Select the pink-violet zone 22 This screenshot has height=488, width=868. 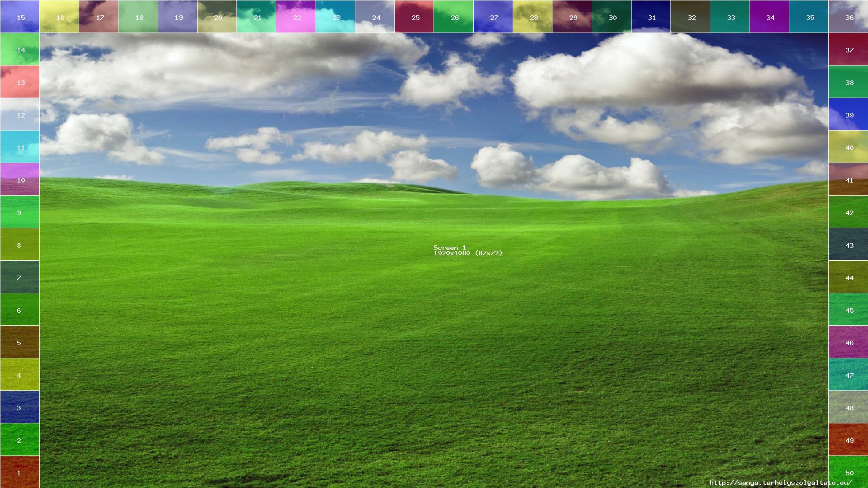pyautogui.click(x=296, y=16)
